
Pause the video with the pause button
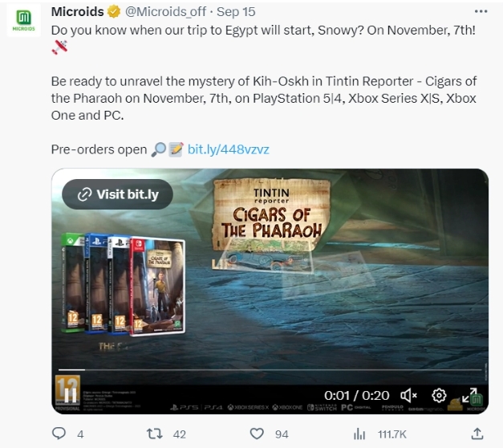coord(71,395)
